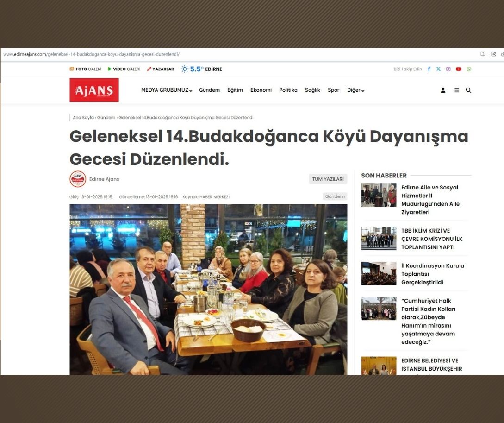Click the search magnifier icon
The image size is (504, 423).
pos(468,90)
